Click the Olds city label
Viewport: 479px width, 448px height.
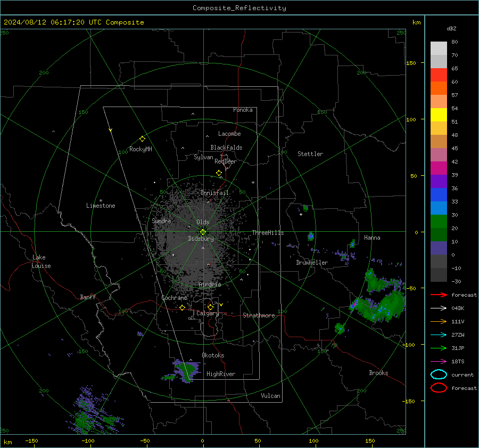203,222
